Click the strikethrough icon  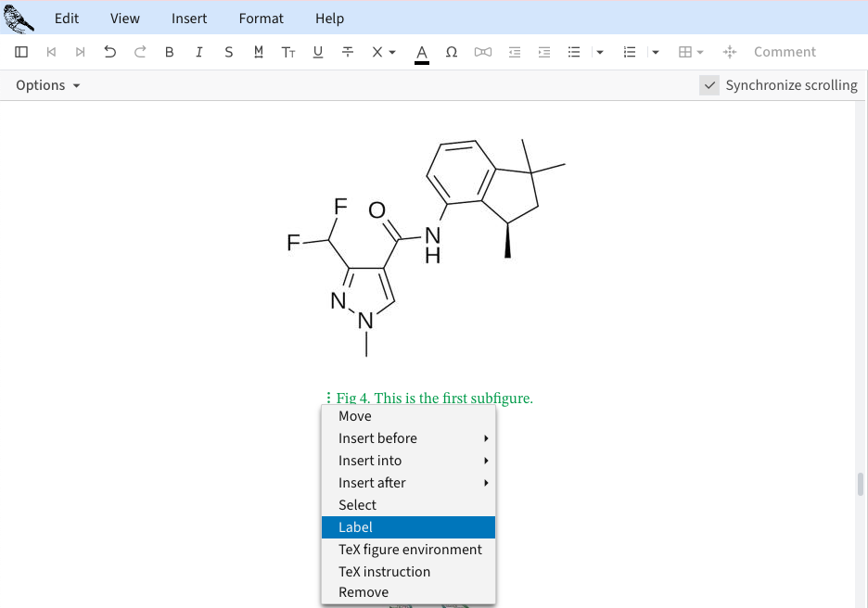click(x=348, y=52)
